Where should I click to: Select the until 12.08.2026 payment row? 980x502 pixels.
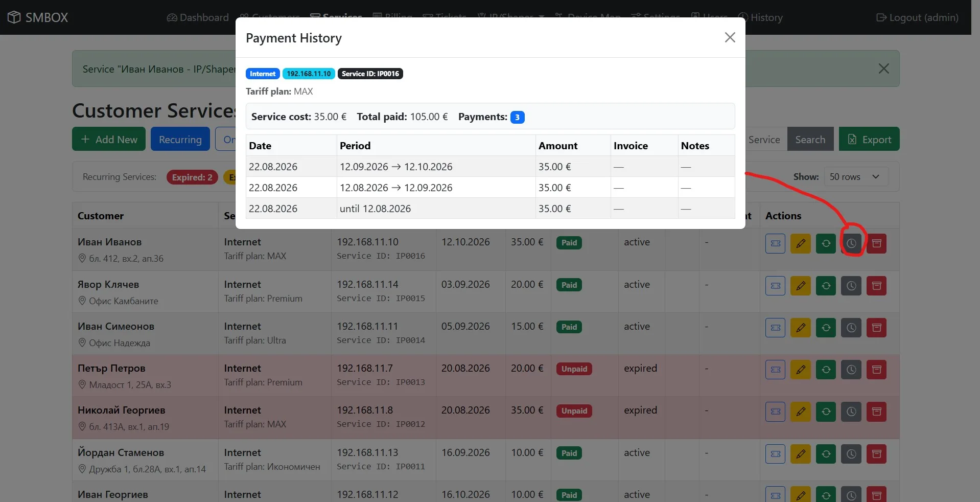coord(490,209)
